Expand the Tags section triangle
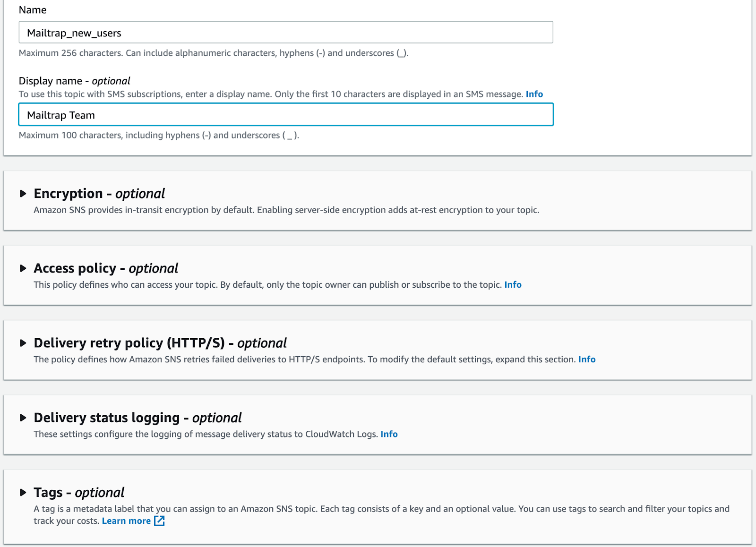 tap(23, 492)
